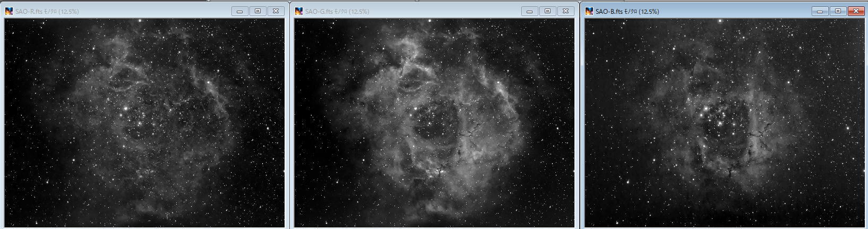Minimize the SAO-G.fts image window

click(530, 11)
